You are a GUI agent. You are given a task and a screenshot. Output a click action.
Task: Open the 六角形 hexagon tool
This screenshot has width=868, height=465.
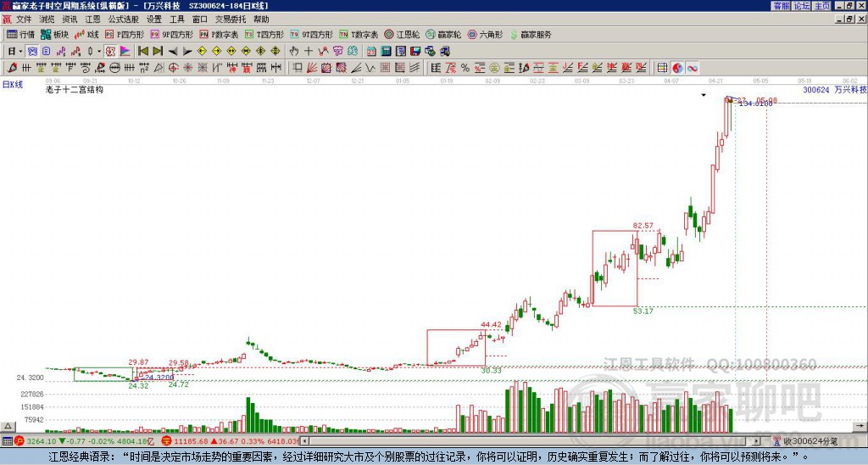tap(485, 34)
